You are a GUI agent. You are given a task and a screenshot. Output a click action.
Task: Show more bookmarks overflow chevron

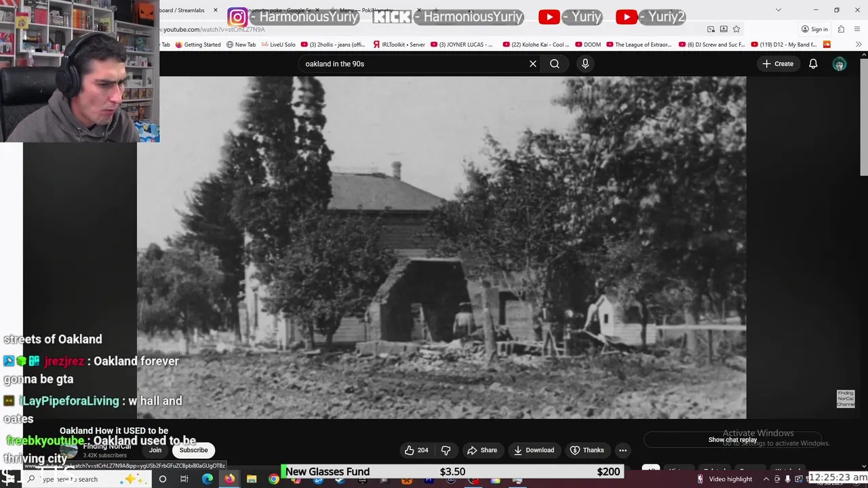coord(859,45)
